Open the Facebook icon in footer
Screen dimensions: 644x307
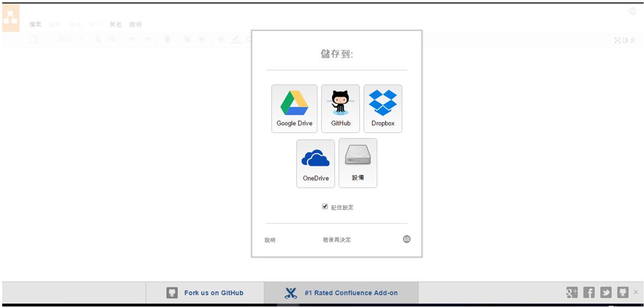tap(589, 292)
